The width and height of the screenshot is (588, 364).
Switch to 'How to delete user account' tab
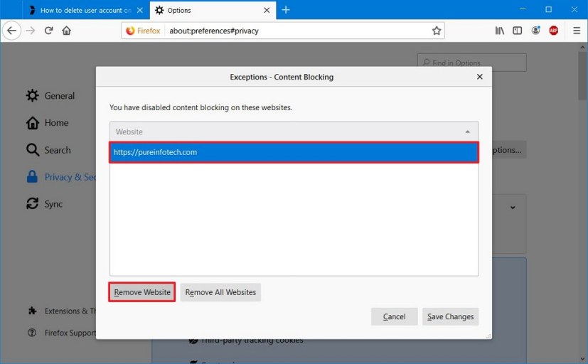pos(85,11)
